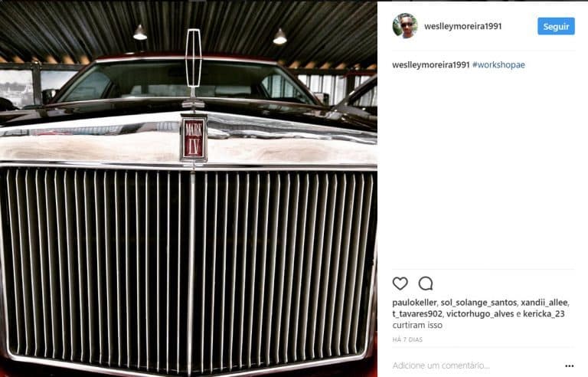The width and height of the screenshot is (588, 377).
Task: Open t_tavares902 profile from the likes
Action: click(417, 314)
